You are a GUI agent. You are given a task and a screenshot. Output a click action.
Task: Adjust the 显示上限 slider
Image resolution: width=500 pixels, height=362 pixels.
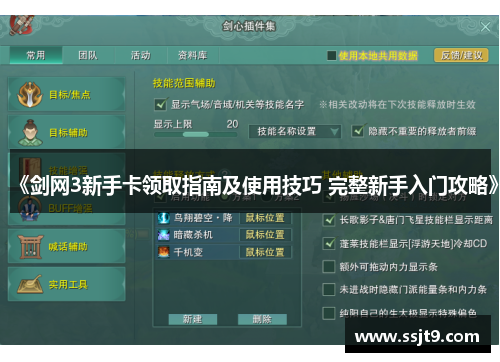[x=196, y=135]
